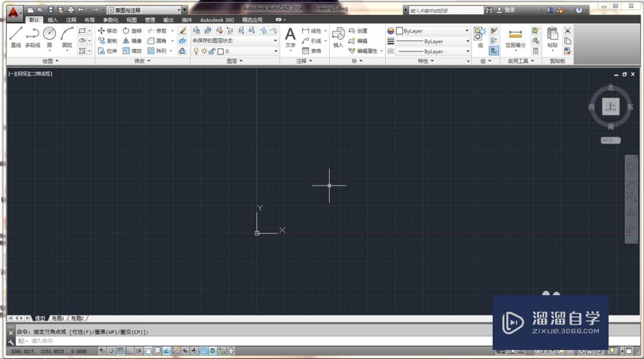Screen dimensions: 644x359
Task: Toggle Snap mode in the status bar
Action: click(x=111, y=351)
